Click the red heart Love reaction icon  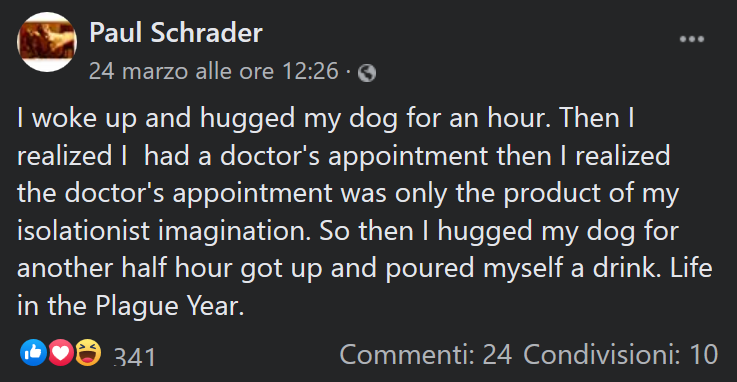[x=61, y=352]
